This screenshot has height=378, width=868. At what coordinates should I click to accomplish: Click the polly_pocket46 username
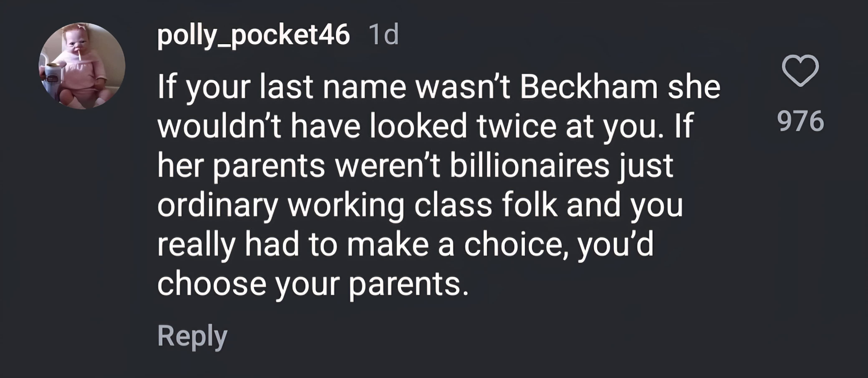pos(253,35)
